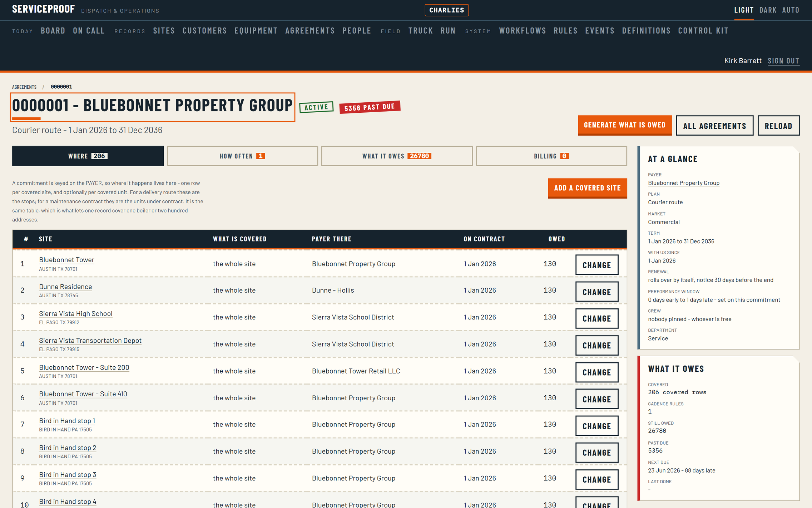Select 'Bluebonnet Tower Retail LLC' payer cell
The height and width of the screenshot is (508, 812).
(x=356, y=371)
